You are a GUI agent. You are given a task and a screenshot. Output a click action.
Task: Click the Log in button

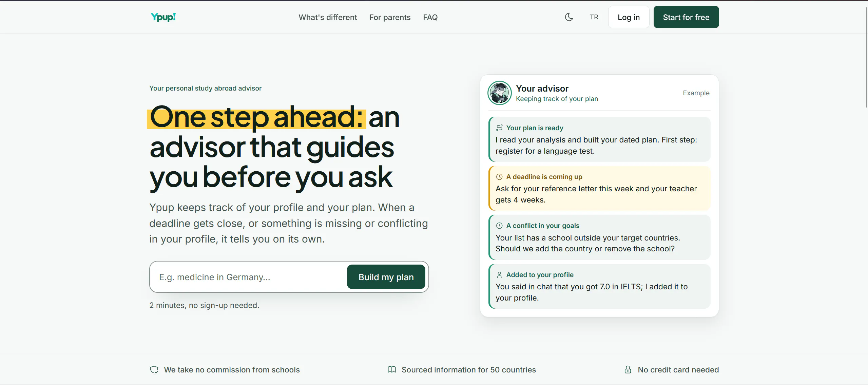(629, 17)
